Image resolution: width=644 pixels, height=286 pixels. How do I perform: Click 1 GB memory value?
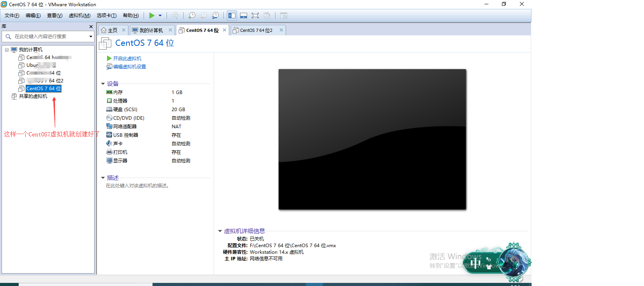[x=177, y=92]
